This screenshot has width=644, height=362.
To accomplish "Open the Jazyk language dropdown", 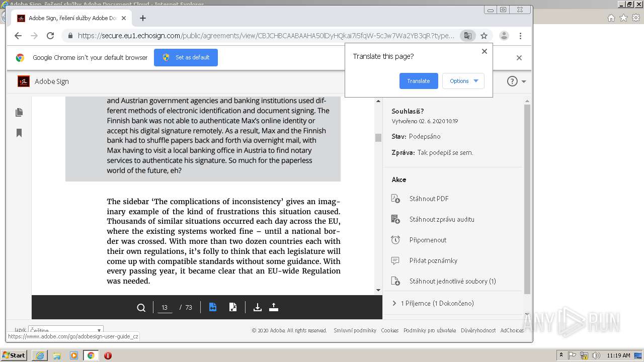I will point(66,330).
